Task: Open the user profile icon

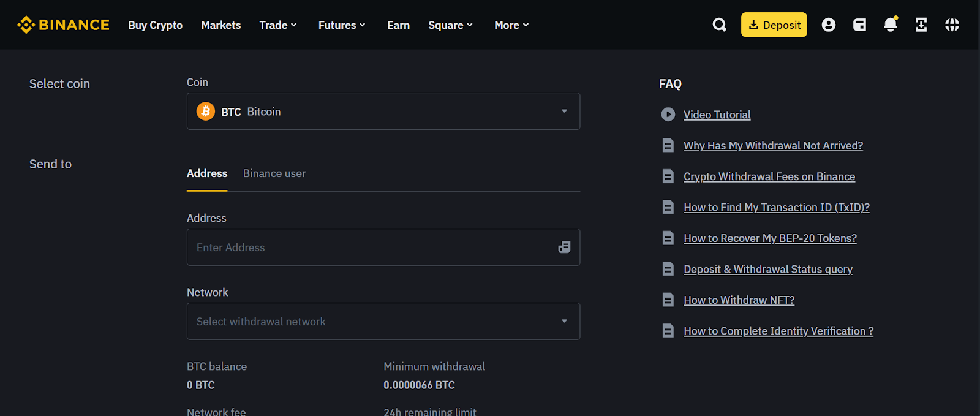Action: (x=829, y=25)
